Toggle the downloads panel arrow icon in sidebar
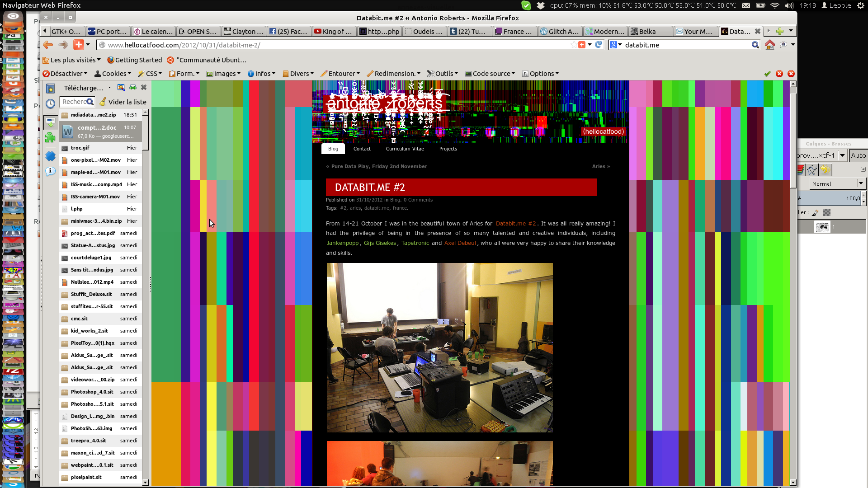This screenshot has width=868, height=488. pos(50,122)
